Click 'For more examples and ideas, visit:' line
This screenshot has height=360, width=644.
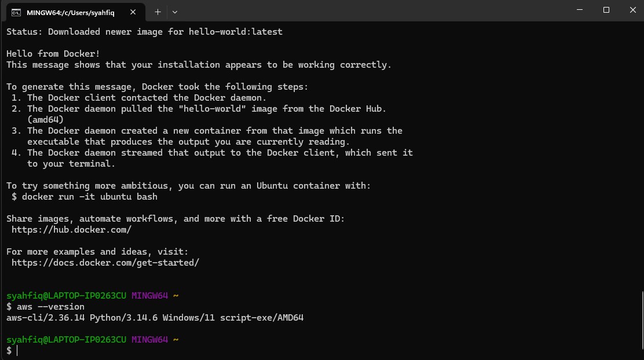[97, 252]
